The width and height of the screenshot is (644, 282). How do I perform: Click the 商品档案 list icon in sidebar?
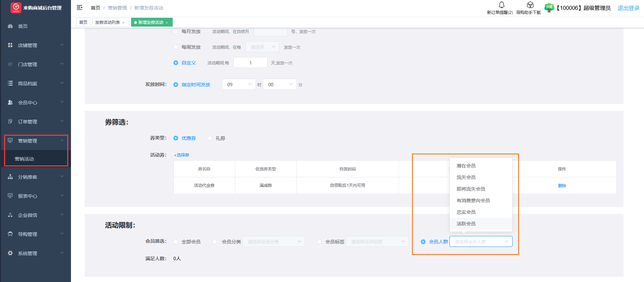click(x=10, y=83)
